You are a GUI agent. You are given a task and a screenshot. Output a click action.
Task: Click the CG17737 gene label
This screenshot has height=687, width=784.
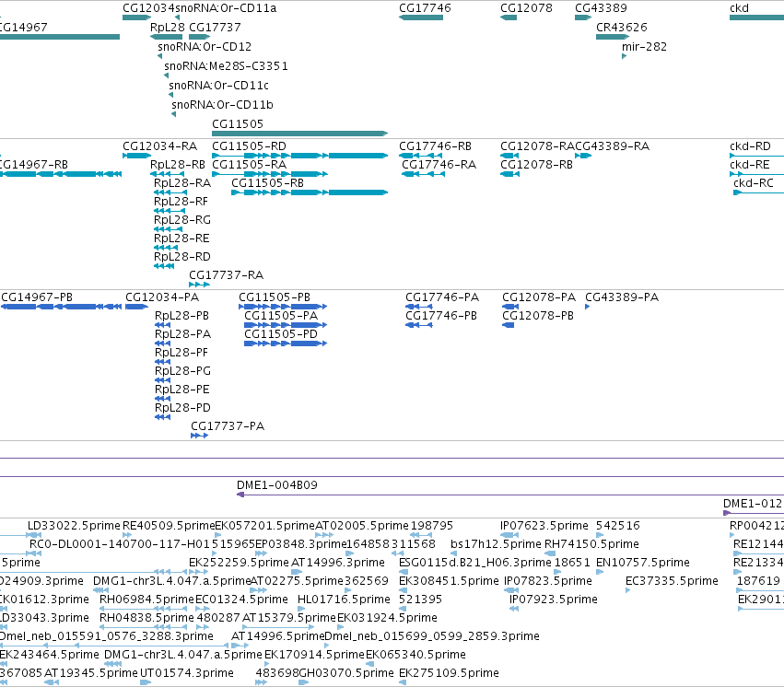pos(215,27)
